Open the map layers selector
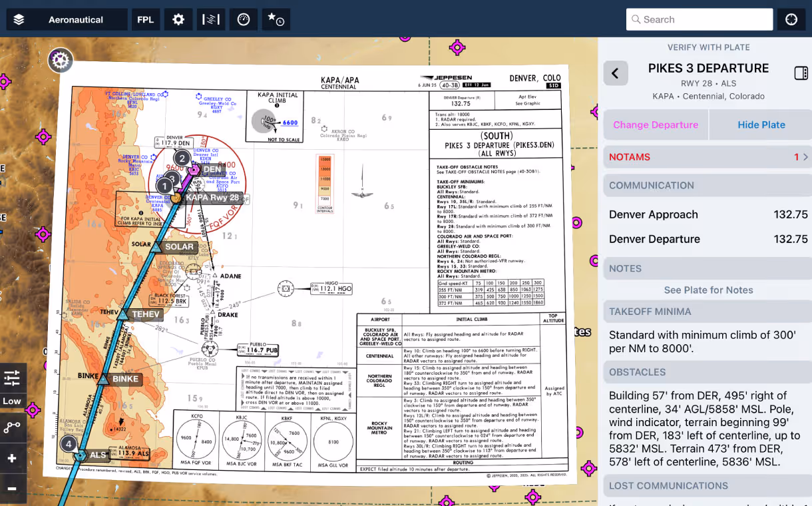This screenshot has height=506, width=812. [19, 19]
